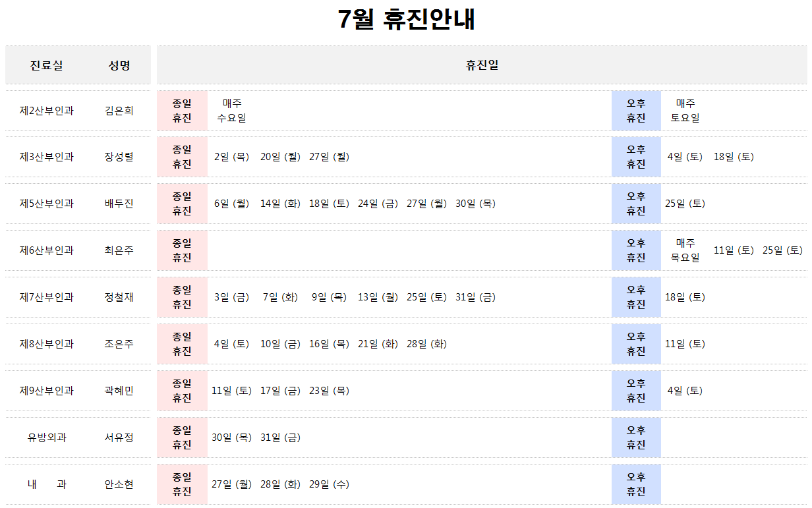Click the blue 오후휴진 label for 정철재
The width and height of the screenshot is (812, 508).
point(636,297)
